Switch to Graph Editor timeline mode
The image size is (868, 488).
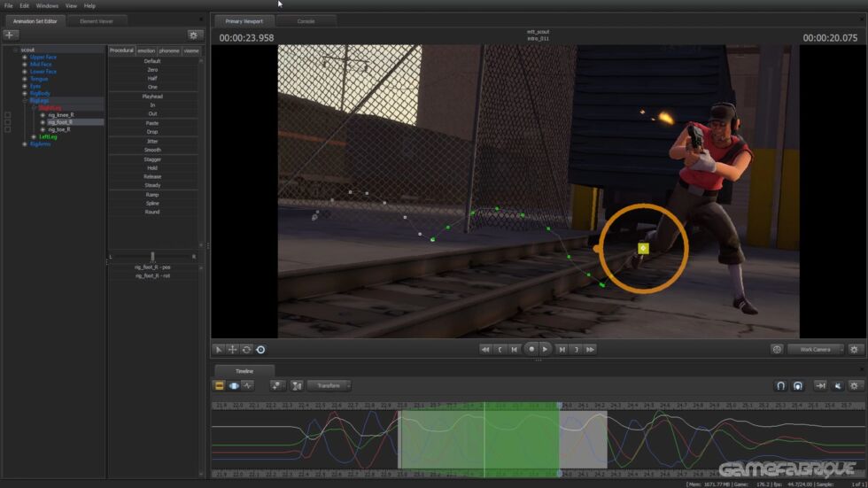[247, 385]
